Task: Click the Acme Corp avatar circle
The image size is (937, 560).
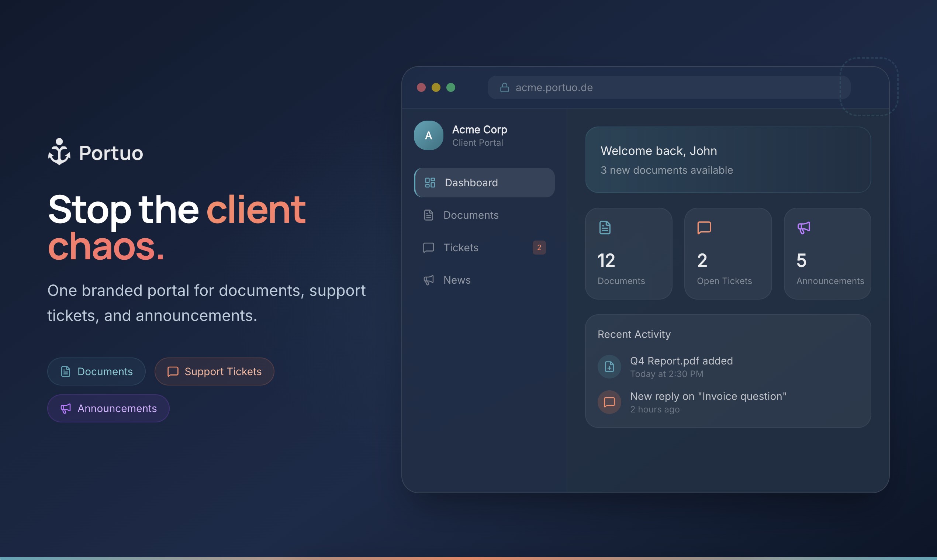Action: [x=428, y=135]
